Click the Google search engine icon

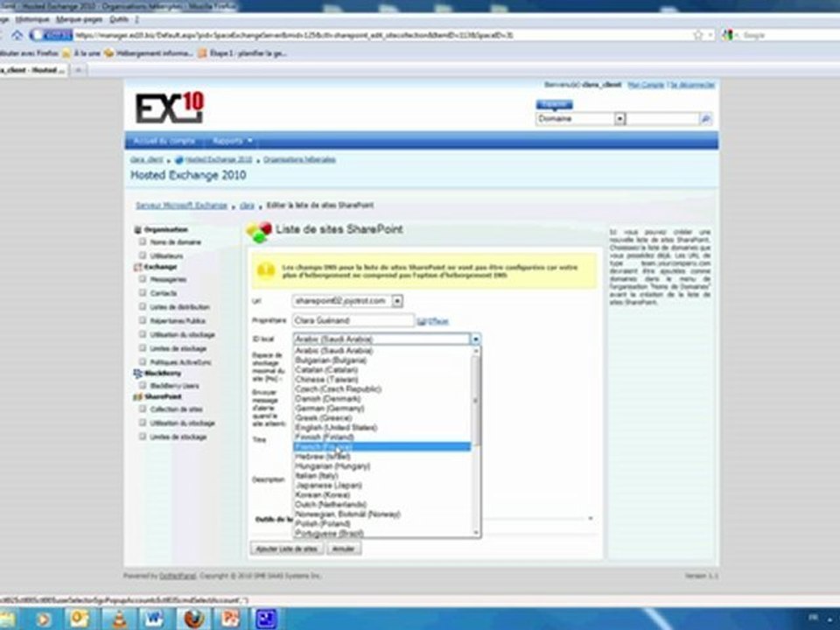[727, 35]
